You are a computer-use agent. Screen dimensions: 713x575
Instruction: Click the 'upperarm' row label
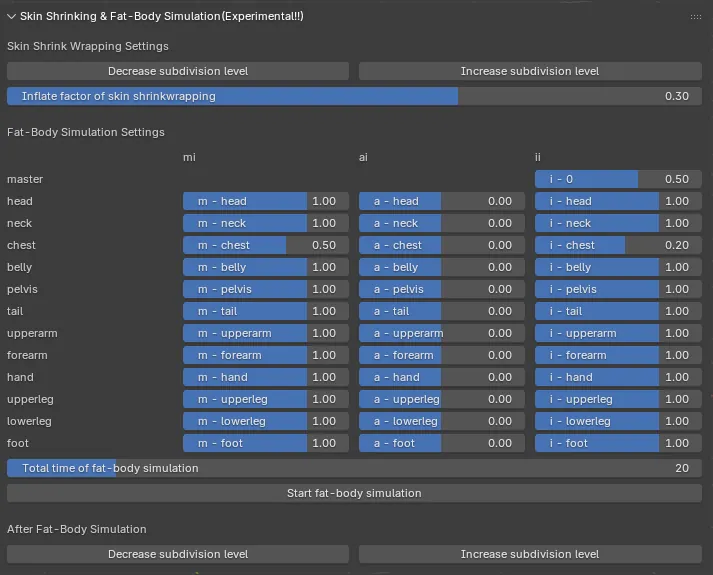point(32,334)
